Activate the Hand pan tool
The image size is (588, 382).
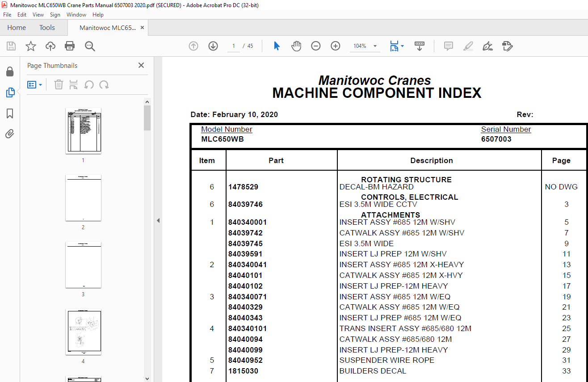click(x=296, y=46)
